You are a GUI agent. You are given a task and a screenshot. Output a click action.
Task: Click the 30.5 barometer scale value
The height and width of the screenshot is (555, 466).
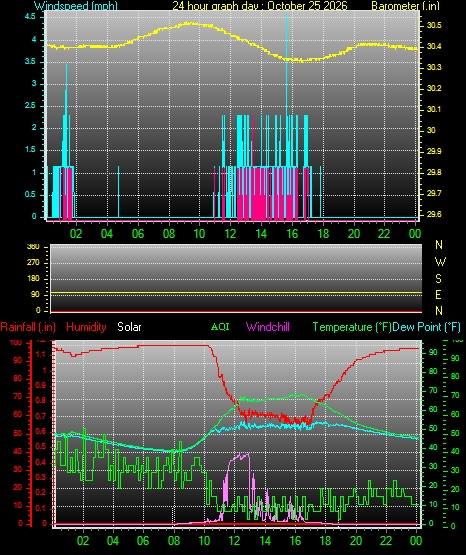434,25
